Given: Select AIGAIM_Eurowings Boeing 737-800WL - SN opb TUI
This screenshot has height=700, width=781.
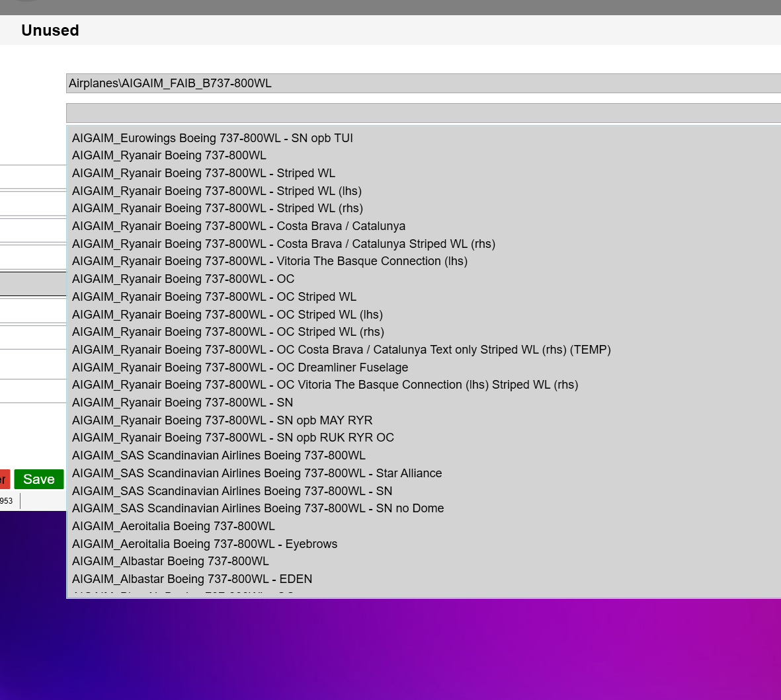Looking at the screenshot, I should point(212,138).
